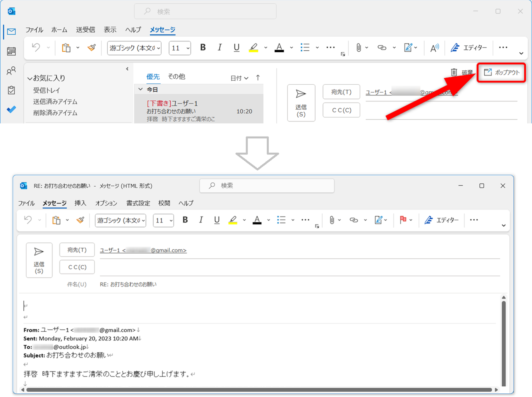The image size is (532, 397).
Task: Click the Calendar icon in left sidebar
Action: click(x=11, y=51)
